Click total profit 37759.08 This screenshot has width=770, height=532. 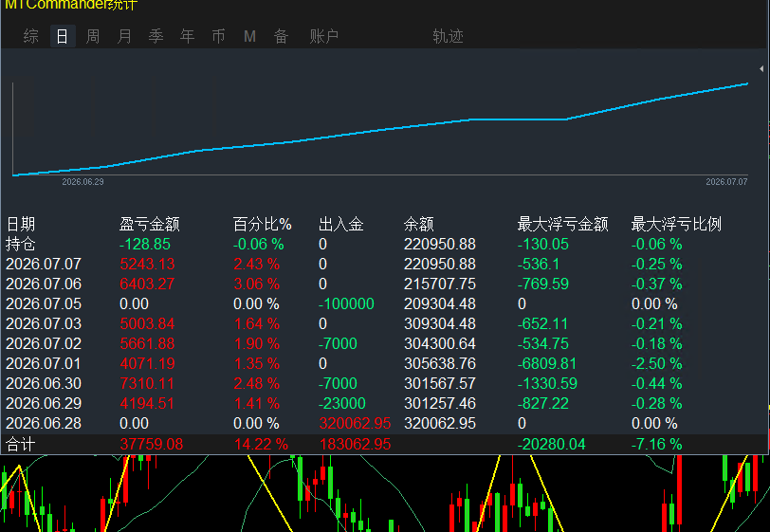tap(152, 445)
